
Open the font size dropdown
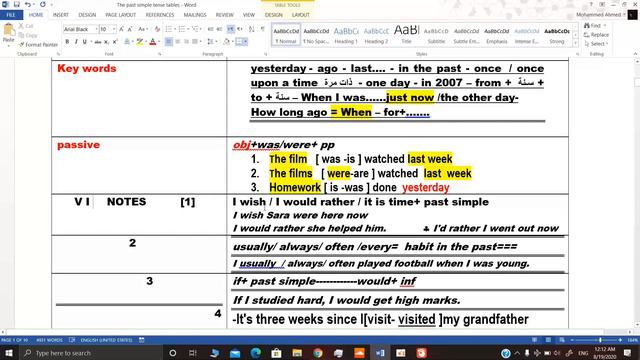[114, 29]
